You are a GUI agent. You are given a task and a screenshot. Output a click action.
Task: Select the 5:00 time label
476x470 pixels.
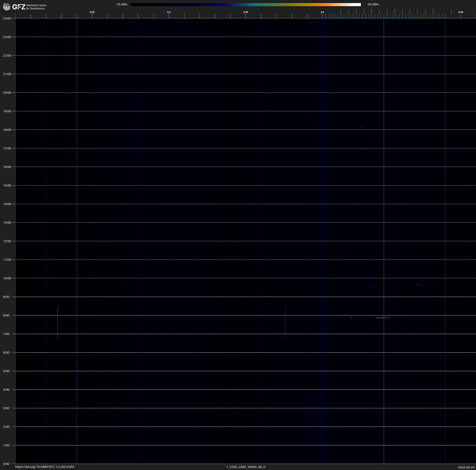point(6,371)
